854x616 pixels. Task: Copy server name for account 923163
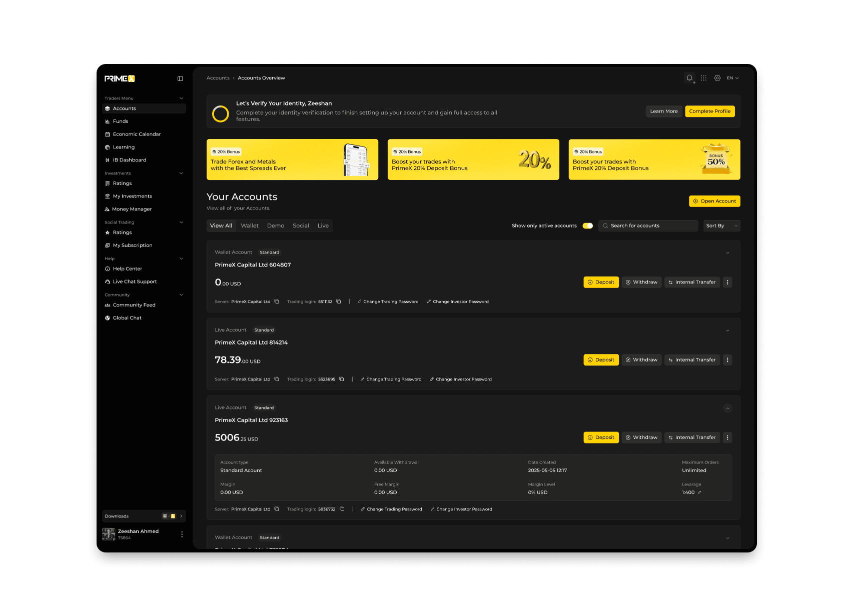277,509
